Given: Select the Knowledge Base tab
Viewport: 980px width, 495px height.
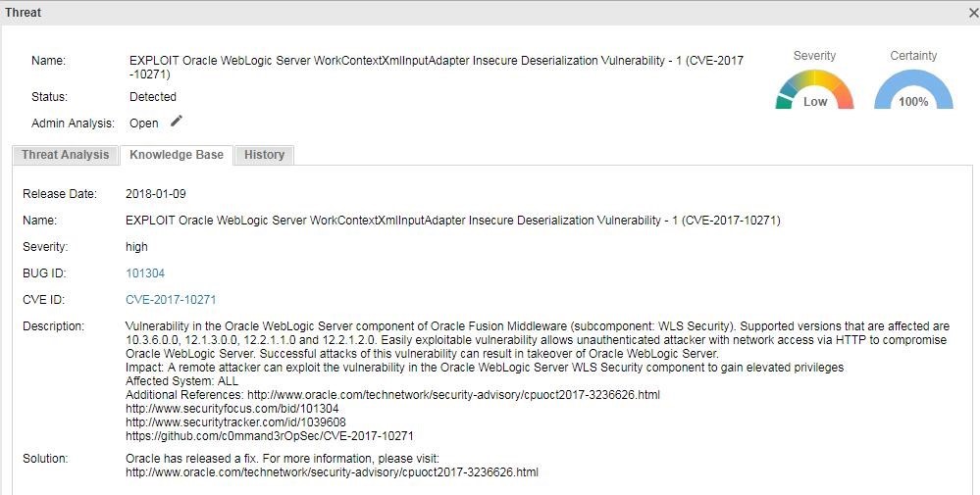Looking at the screenshot, I should click(177, 155).
